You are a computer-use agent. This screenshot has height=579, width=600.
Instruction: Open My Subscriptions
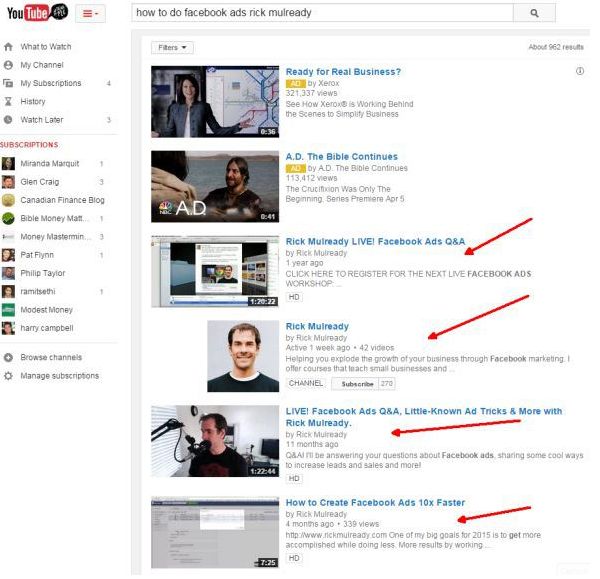pos(51,83)
